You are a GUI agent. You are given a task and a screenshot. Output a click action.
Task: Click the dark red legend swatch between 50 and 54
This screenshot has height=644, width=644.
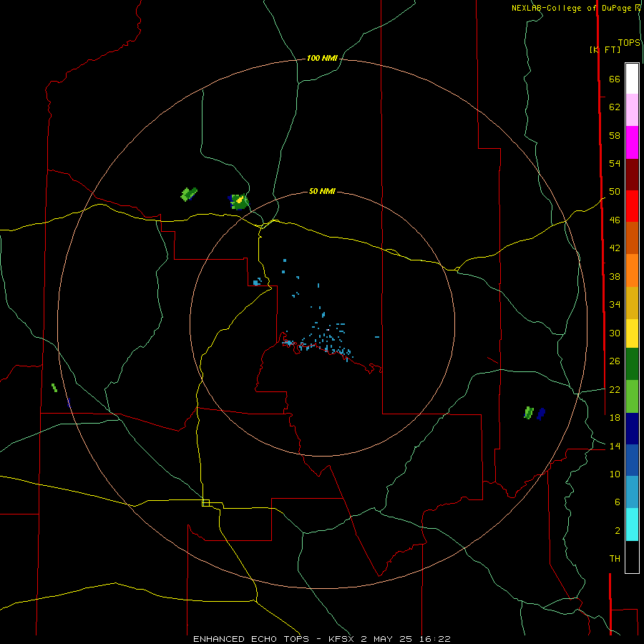(x=632, y=175)
